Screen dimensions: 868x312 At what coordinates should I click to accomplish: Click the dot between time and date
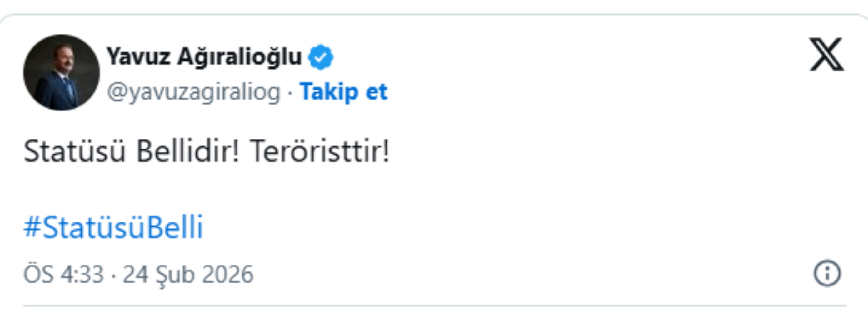pyautogui.click(x=113, y=275)
